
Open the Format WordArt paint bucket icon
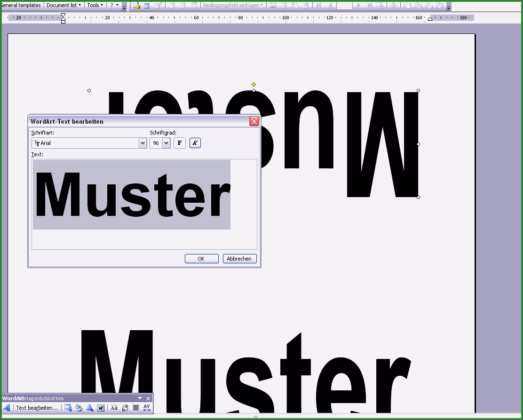[79, 408]
